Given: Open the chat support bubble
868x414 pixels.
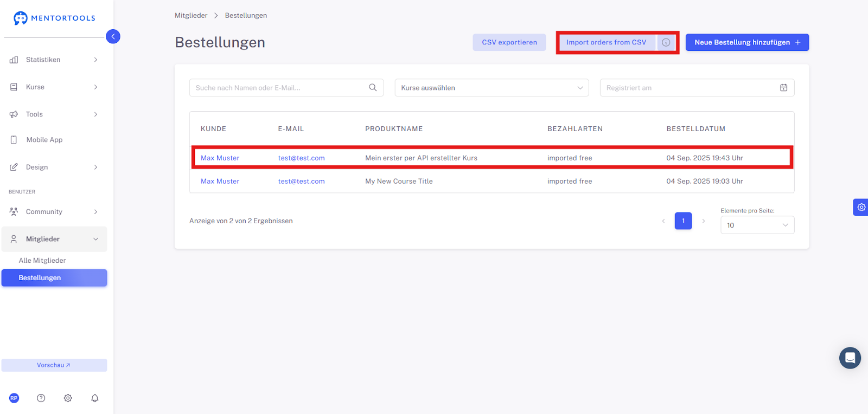Looking at the screenshot, I should [850, 358].
